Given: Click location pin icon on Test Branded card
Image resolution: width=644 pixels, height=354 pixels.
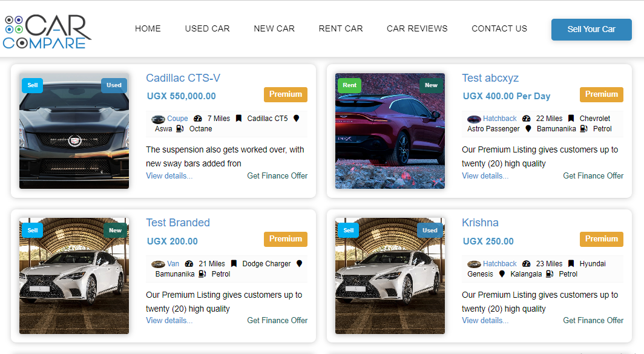Looking at the screenshot, I should (x=299, y=264).
